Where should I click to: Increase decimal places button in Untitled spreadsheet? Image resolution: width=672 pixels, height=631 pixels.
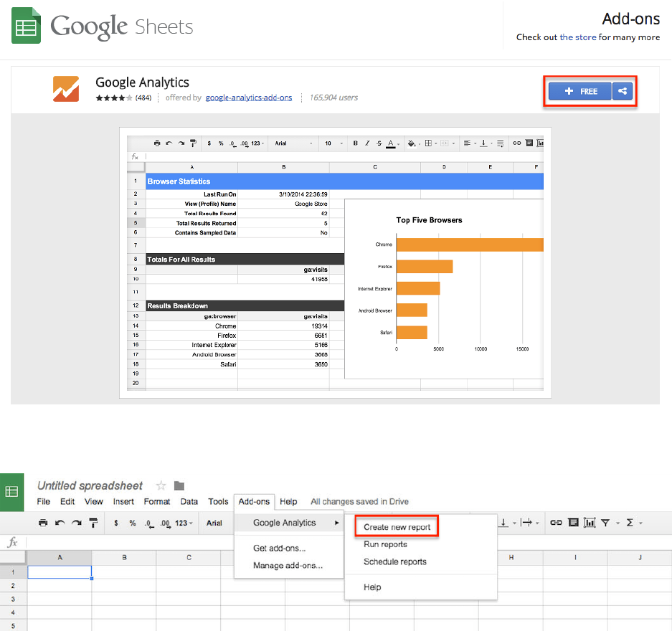pyautogui.click(x=165, y=523)
